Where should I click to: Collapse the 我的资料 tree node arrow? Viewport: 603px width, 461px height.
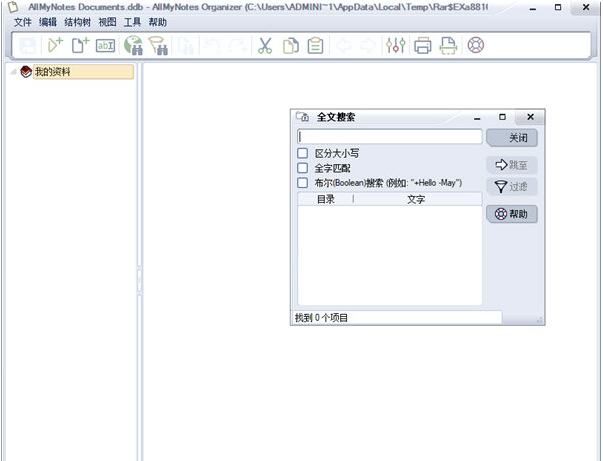13,72
